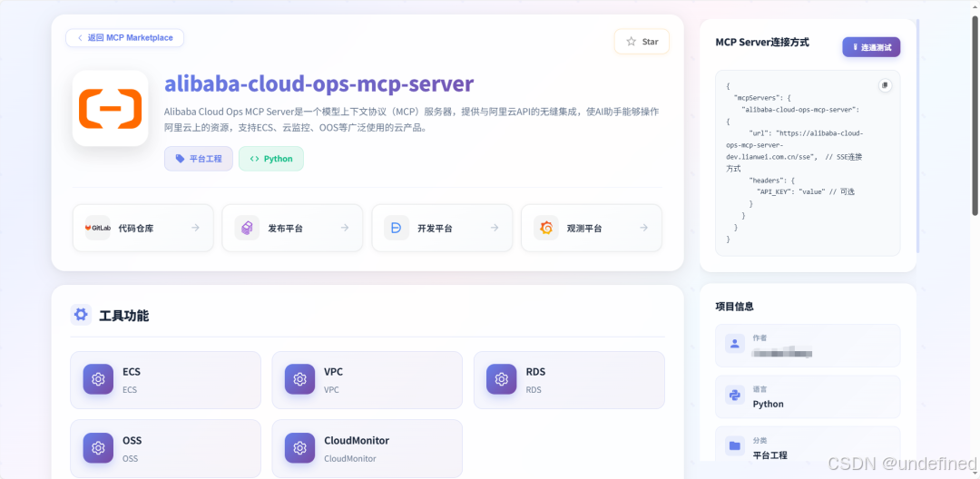Click the server description paragraph

click(x=412, y=120)
